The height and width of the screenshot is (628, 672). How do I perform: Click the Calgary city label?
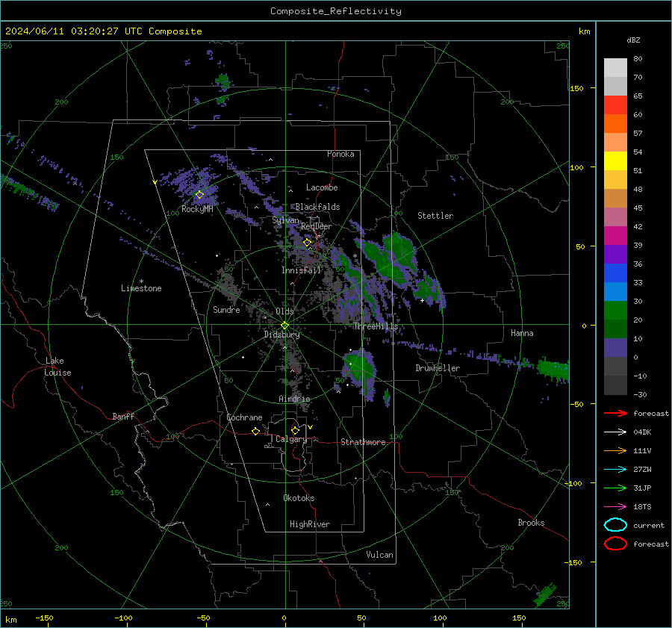[291, 439]
